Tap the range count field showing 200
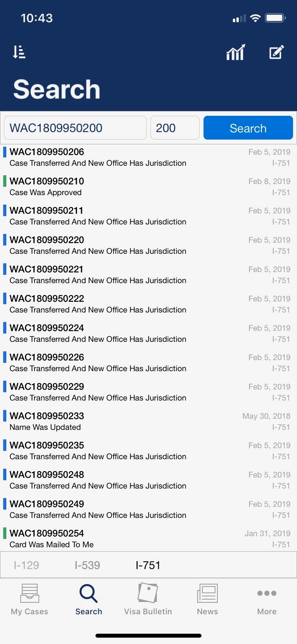The width and height of the screenshot is (297, 644). pyautogui.click(x=175, y=128)
